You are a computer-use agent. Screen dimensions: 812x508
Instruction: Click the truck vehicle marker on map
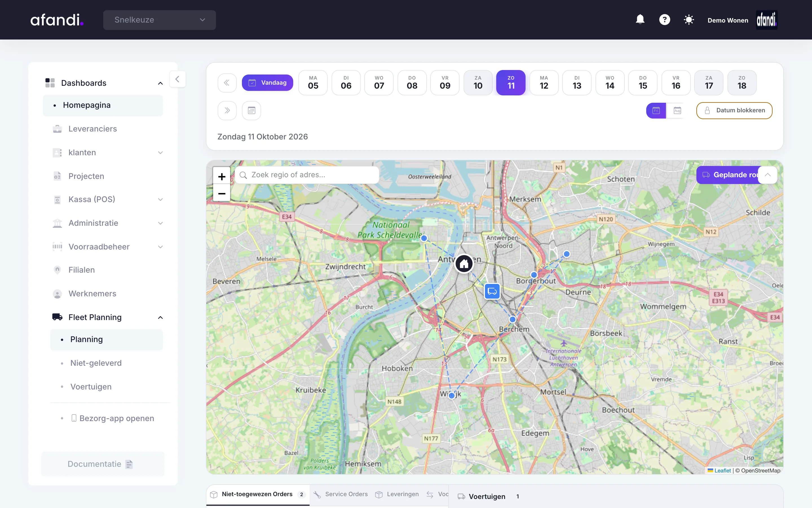[x=492, y=291]
